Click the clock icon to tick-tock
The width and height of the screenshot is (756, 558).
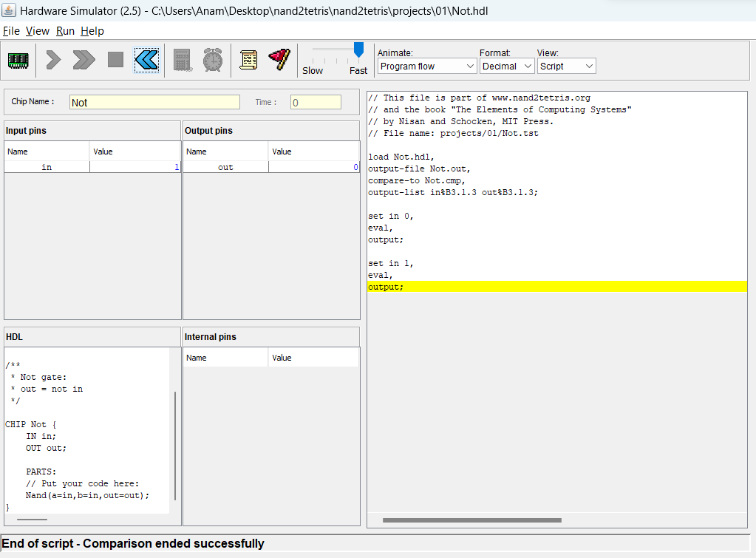coord(213,60)
